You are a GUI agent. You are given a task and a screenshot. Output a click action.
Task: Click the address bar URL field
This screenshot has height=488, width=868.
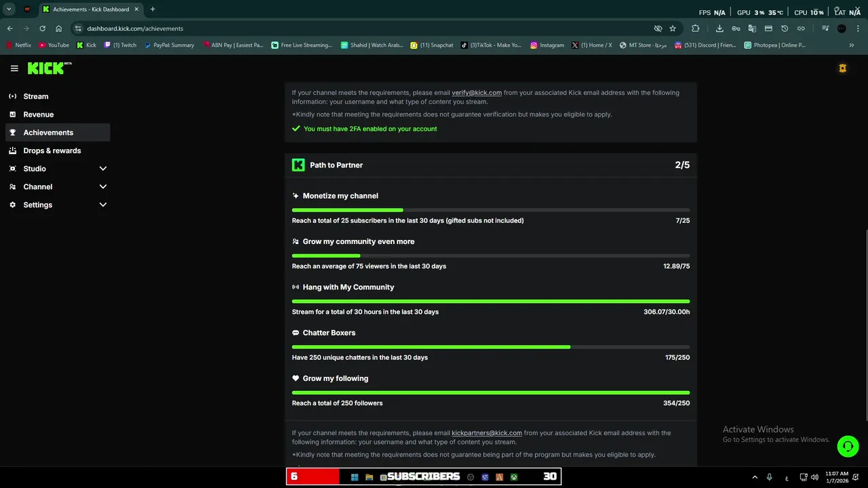click(x=366, y=28)
